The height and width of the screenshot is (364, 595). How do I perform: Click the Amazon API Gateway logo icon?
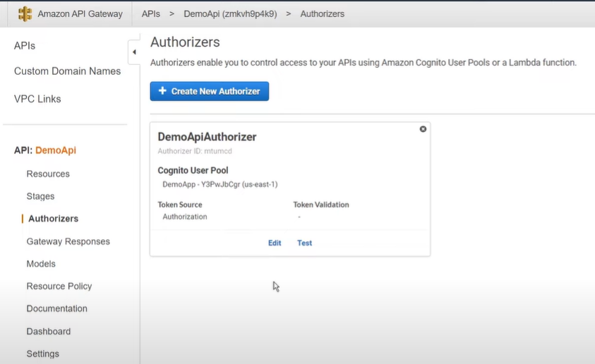pyautogui.click(x=25, y=14)
